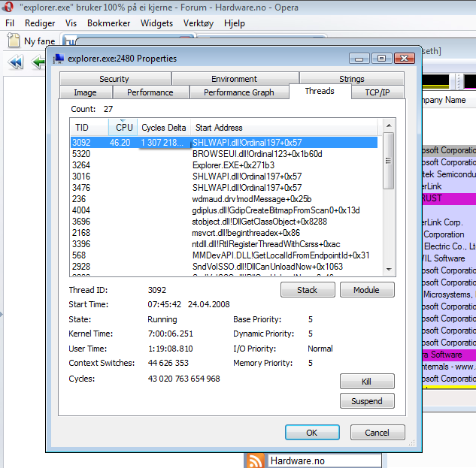The image size is (476, 468).
Task: Sort by Start Address column header
Action: (283, 128)
